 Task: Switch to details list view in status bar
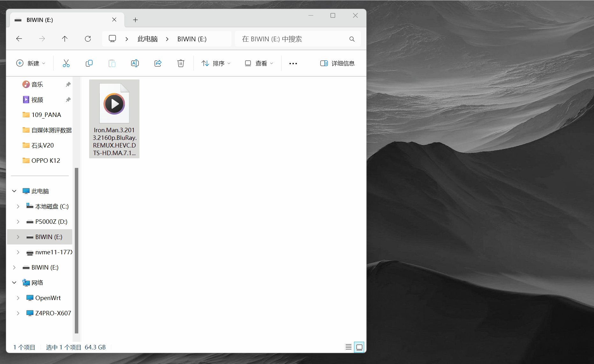pyautogui.click(x=349, y=347)
